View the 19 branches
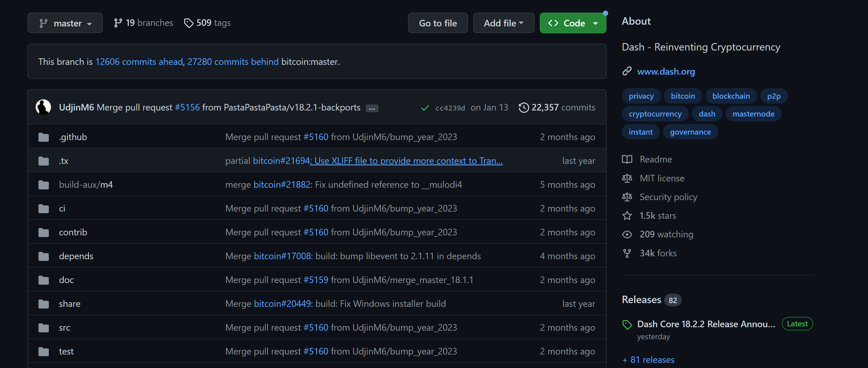Image resolution: width=868 pixels, height=368 pixels. tap(143, 23)
